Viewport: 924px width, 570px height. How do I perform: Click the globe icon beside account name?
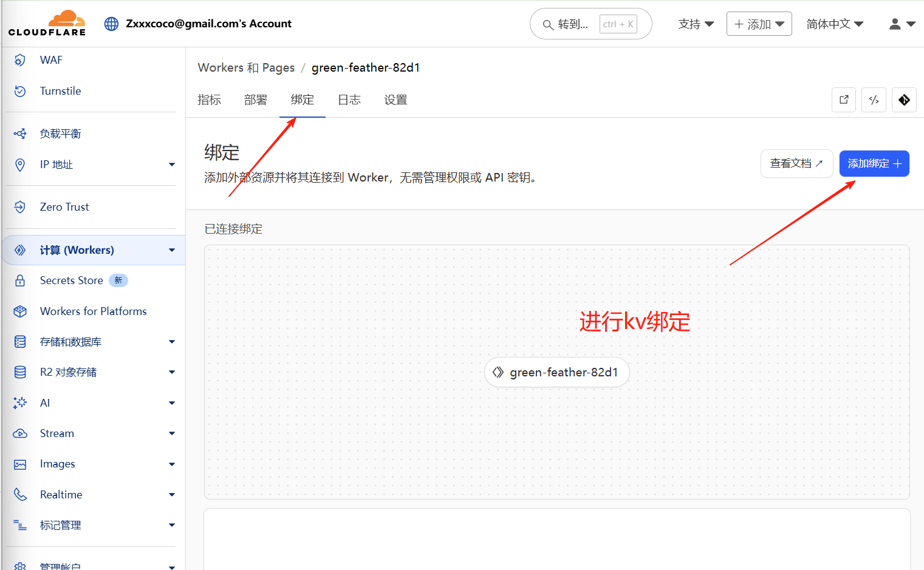[111, 24]
